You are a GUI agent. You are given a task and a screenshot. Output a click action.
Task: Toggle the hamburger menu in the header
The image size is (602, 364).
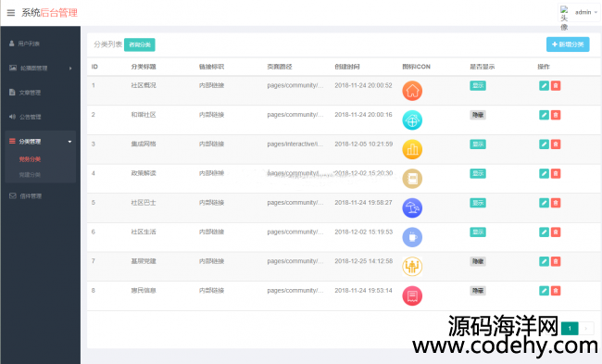tap(11, 13)
